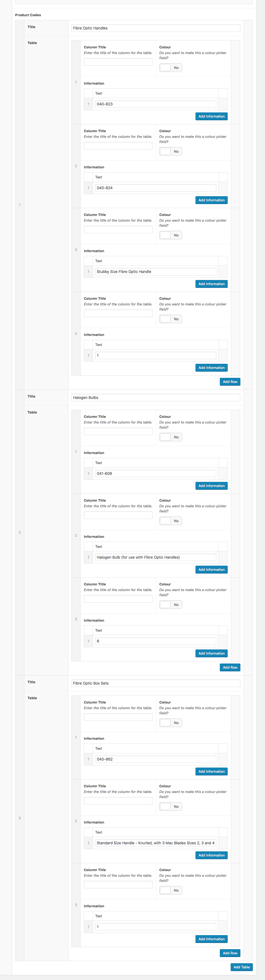Click Column Title input above the 040-823 field
The width and height of the screenshot is (265, 980).
pyautogui.click(x=118, y=62)
